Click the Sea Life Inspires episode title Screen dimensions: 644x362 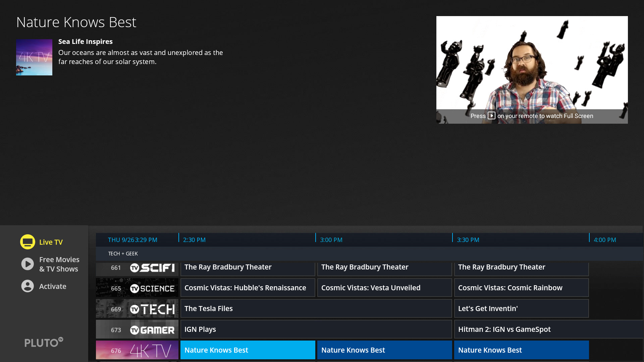pos(86,42)
